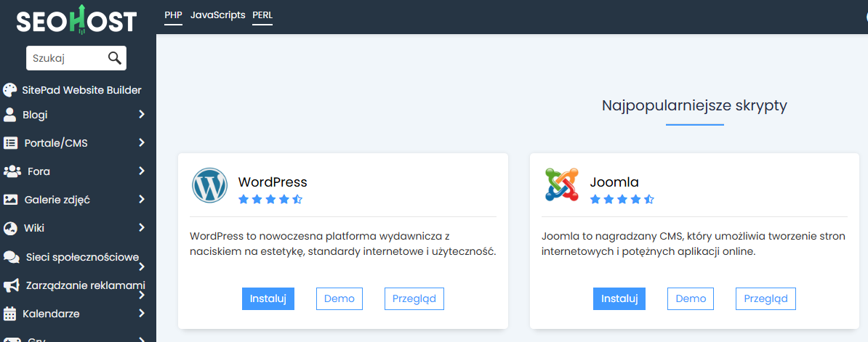Viewport: 868px width, 342px height.
Task: Click the Joomla title text
Action: pos(614,182)
